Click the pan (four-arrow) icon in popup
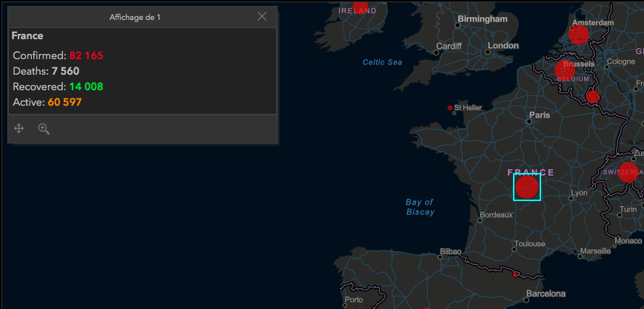This screenshot has width=644, height=309. pos(19,129)
